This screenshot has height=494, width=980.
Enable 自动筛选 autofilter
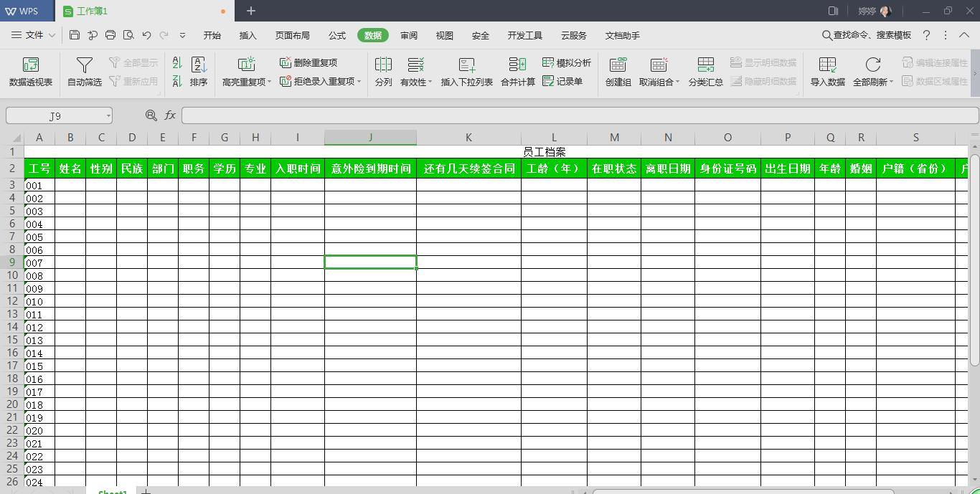click(83, 70)
